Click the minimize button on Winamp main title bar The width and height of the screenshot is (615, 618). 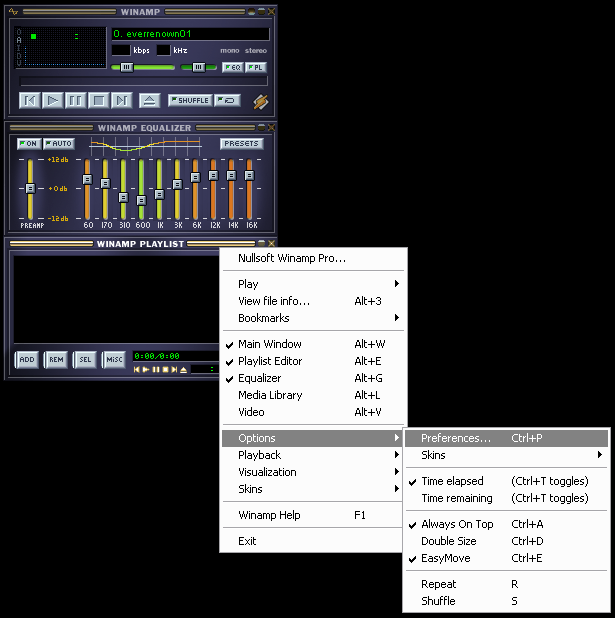click(x=252, y=11)
